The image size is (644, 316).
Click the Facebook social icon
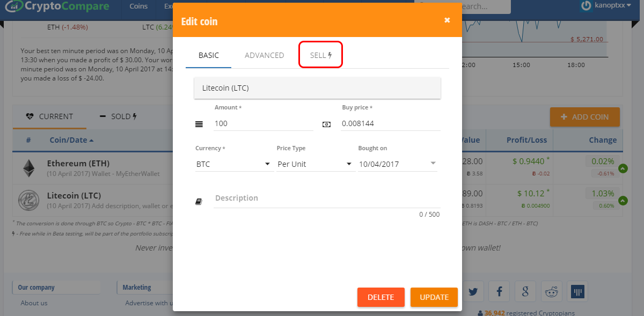pyautogui.click(x=499, y=292)
